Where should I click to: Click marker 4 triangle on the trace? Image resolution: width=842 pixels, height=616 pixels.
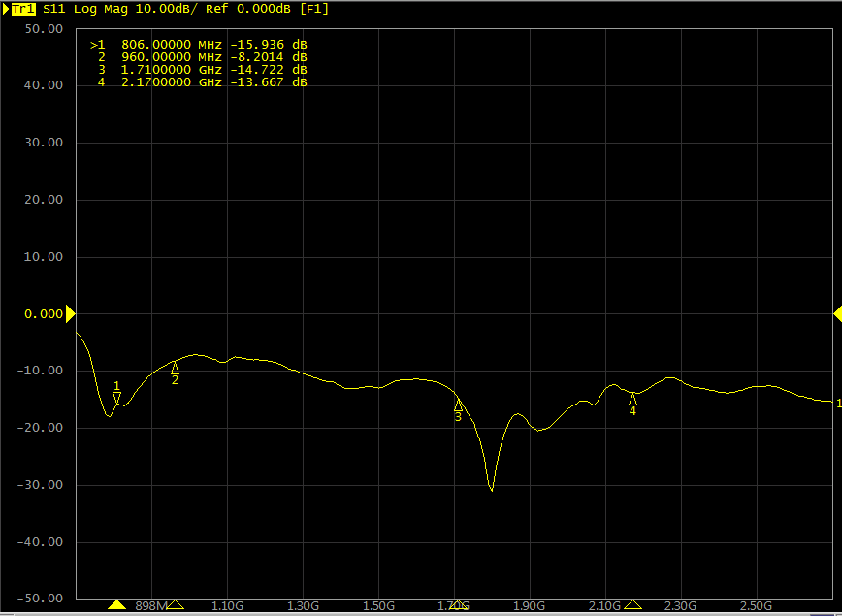(632, 399)
